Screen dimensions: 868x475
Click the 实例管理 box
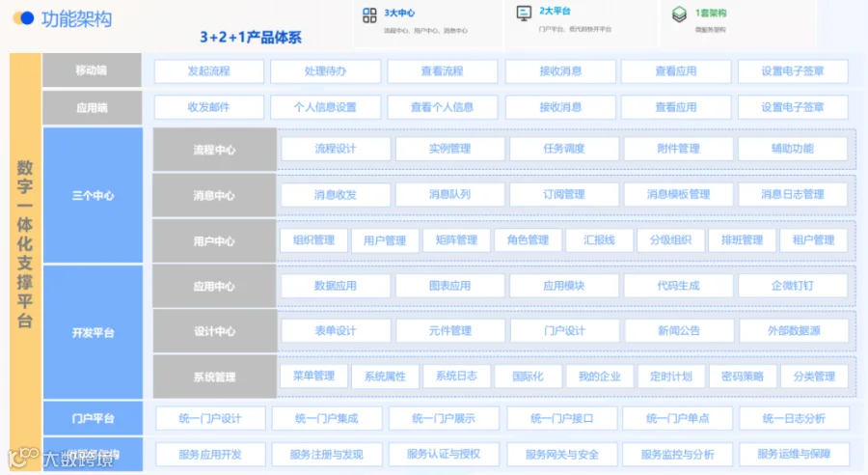click(450, 149)
